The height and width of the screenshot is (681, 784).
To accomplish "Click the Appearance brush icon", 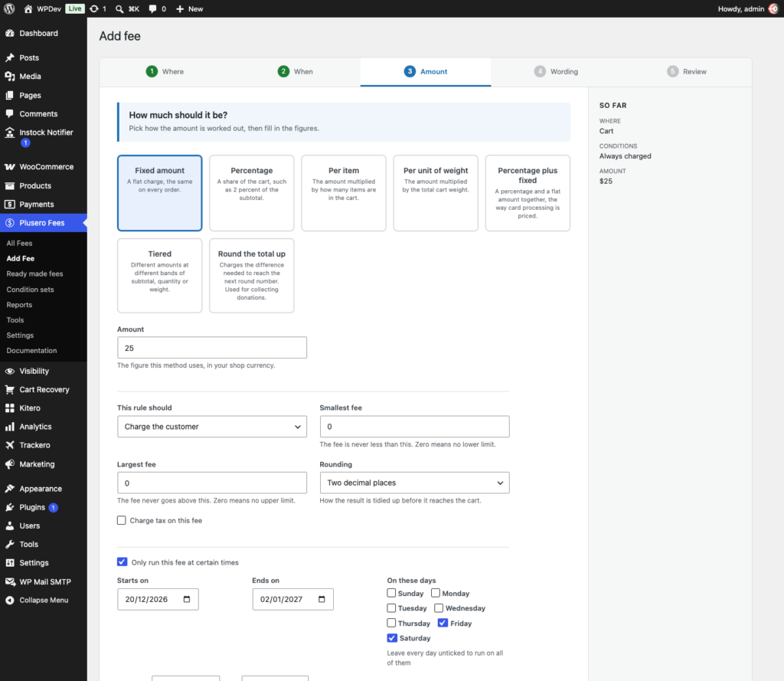I will [x=9, y=489].
